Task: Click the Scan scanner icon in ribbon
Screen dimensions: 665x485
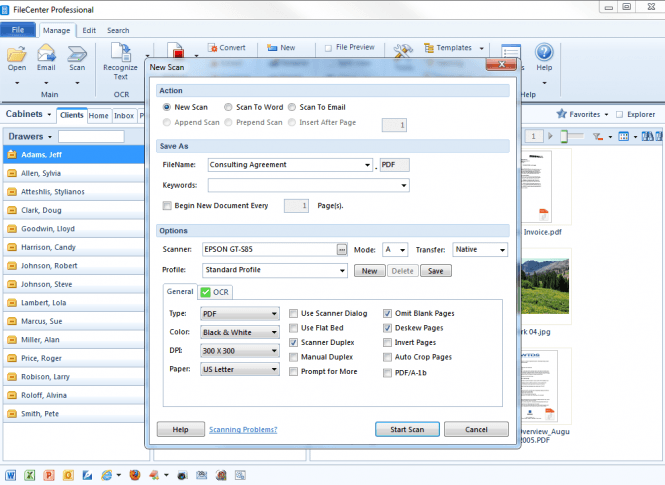Action: point(77,54)
